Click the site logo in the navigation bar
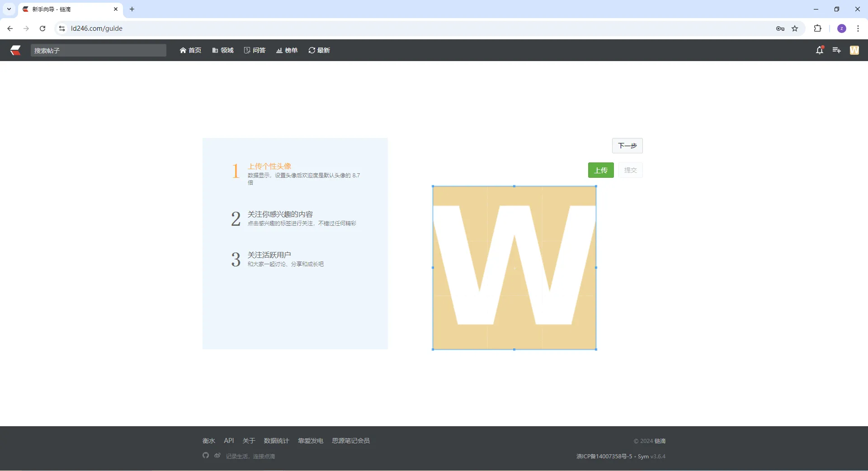Image resolution: width=868 pixels, height=471 pixels. coord(16,50)
